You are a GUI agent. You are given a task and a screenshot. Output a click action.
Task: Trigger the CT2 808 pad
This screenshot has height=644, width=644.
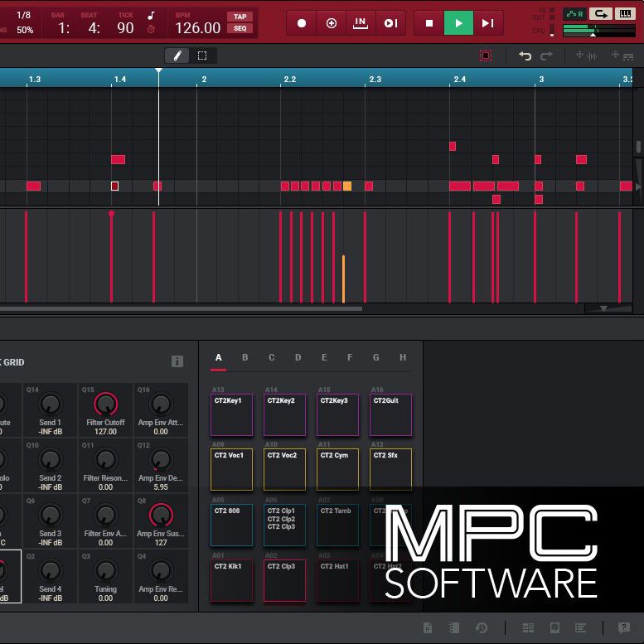coord(231,525)
